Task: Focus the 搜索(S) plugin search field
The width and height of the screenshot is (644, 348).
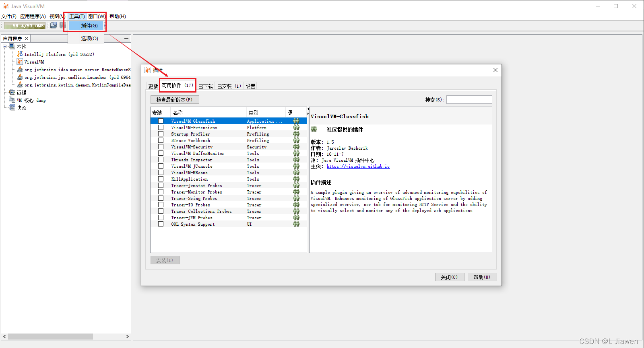Action: click(x=469, y=99)
